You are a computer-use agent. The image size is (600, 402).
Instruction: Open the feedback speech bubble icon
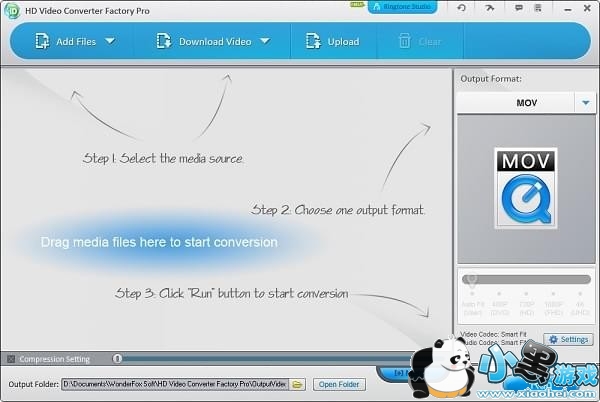click(519, 8)
